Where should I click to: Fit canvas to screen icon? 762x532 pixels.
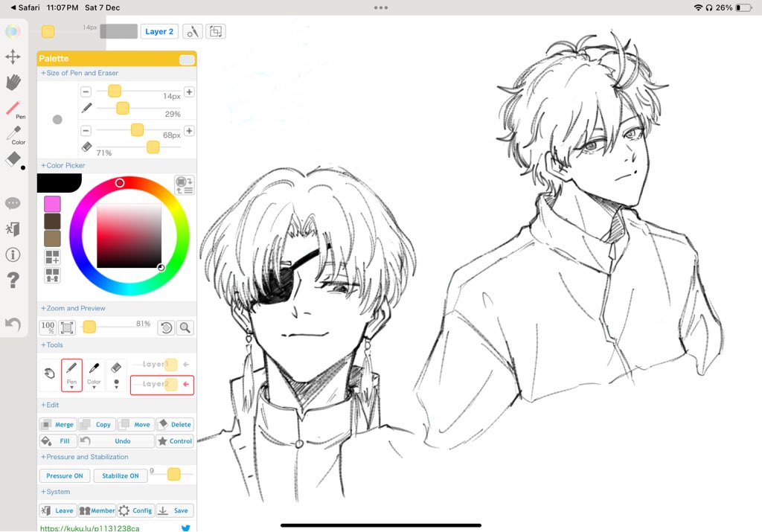(x=67, y=327)
